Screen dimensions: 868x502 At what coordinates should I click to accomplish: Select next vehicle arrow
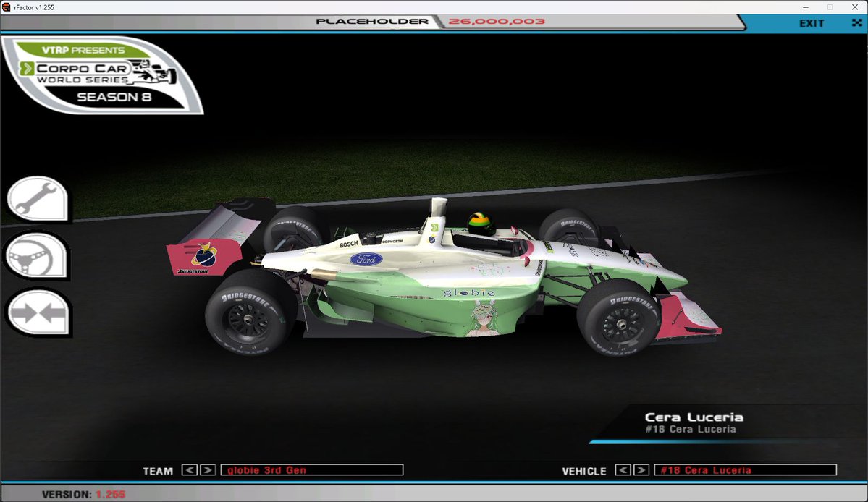(x=641, y=470)
